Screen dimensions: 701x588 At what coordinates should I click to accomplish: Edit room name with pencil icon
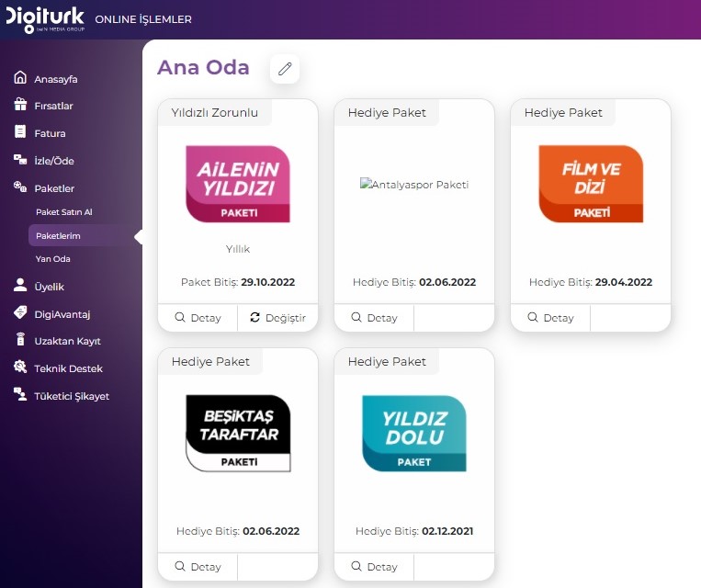[x=285, y=69]
